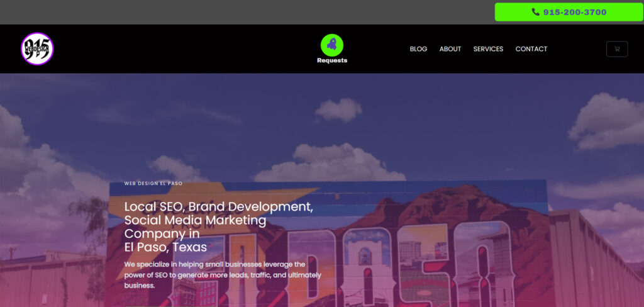This screenshot has height=307, width=644.
Task: Click the 'We specialize in helping small businesses' paragraph
Action: [223, 274]
